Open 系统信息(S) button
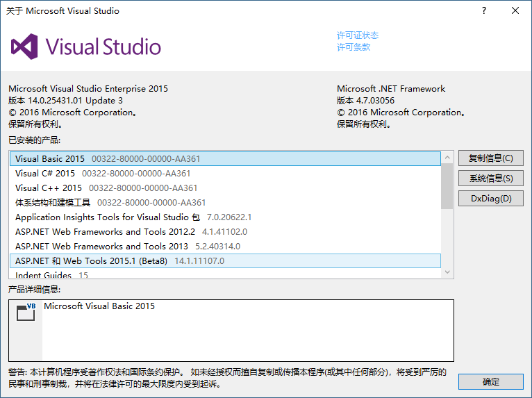This screenshot has height=398, width=532. [490, 178]
